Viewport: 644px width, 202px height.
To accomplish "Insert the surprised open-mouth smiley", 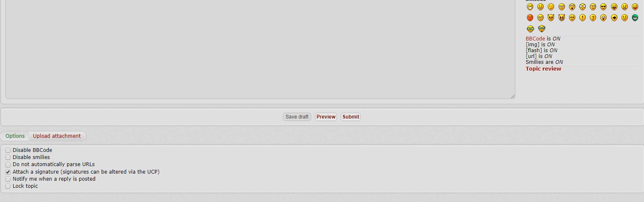I will pos(572,7).
